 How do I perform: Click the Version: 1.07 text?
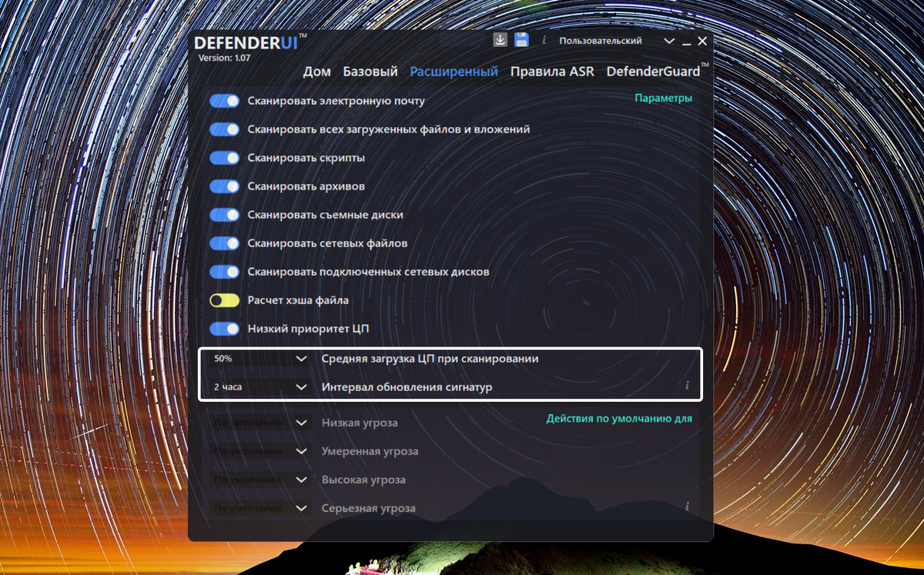click(x=224, y=58)
